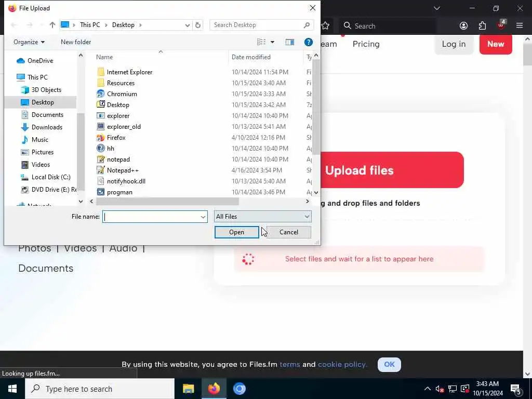The image size is (532, 399).
Task: Select the Desktop 7z archive icon
Action: 100,104
